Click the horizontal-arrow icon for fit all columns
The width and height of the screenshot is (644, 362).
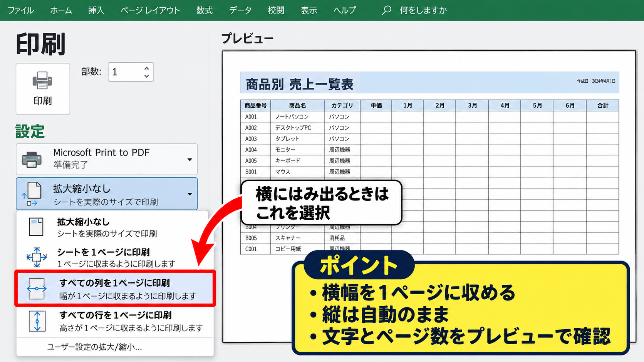37,289
